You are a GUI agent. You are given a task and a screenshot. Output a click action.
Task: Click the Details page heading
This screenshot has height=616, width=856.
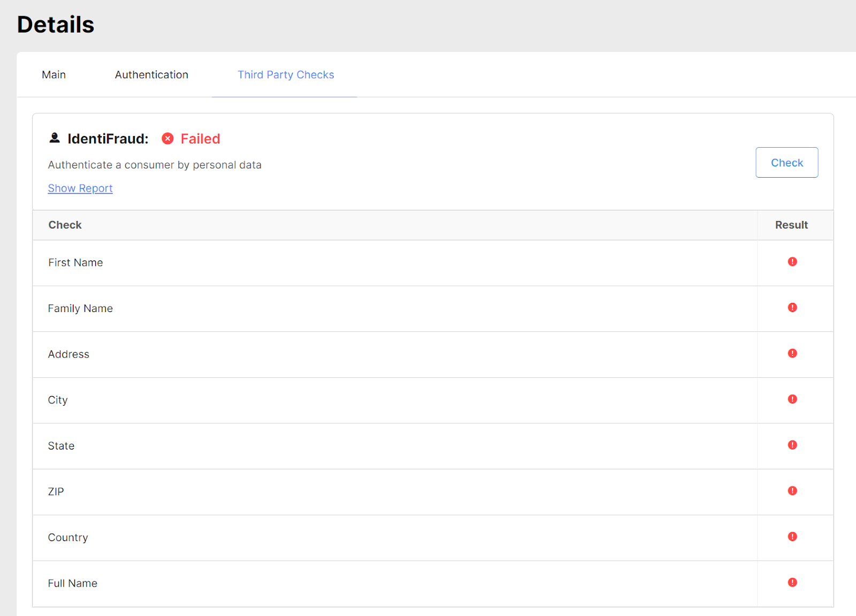tap(56, 25)
